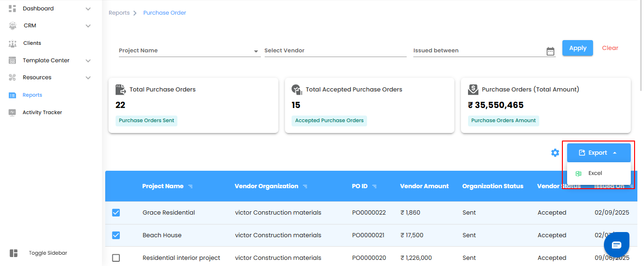Open Activity Tracker in the sidebar
The width and height of the screenshot is (644, 266).
tap(42, 113)
